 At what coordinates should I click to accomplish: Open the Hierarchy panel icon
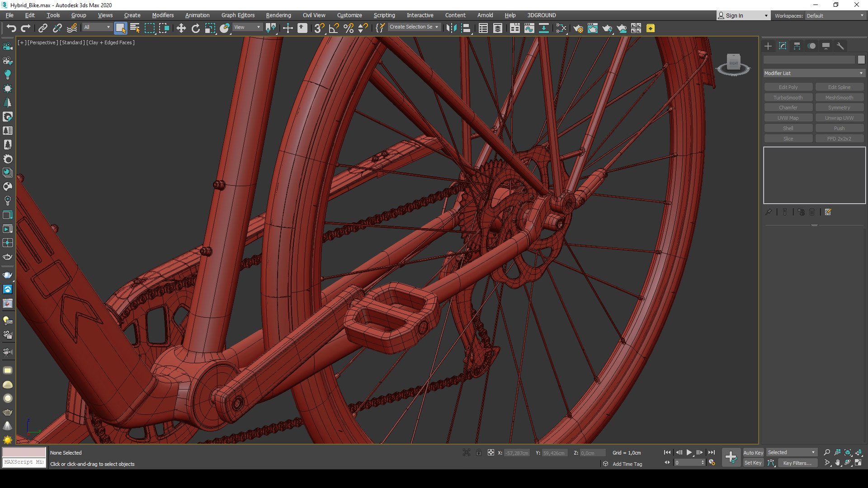(797, 46)
